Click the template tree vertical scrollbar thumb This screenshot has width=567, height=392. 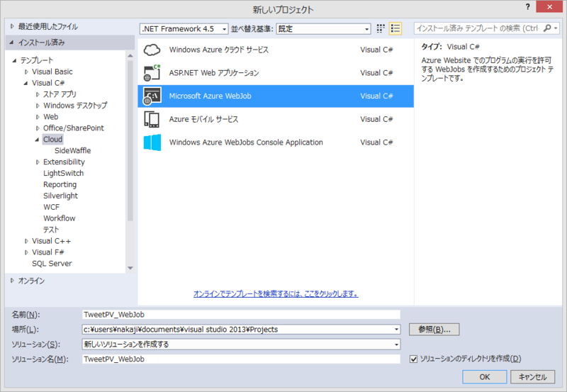130,140
